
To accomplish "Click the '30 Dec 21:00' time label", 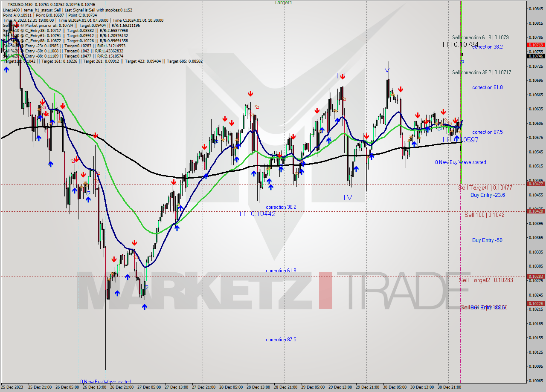I will (450, 387).
